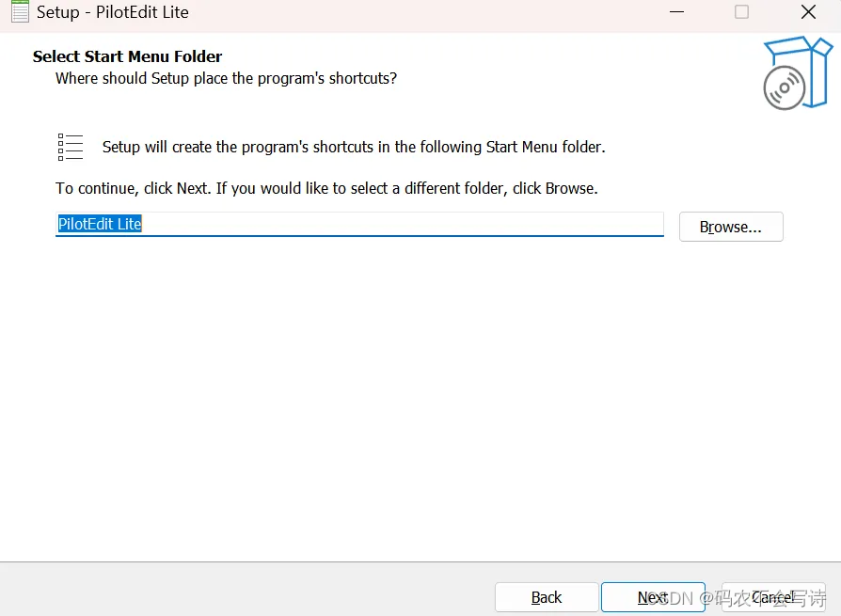Focus the Start Menu folder name field
The width and height of the screenshot is (841, 616).
(x=359, y=224)
